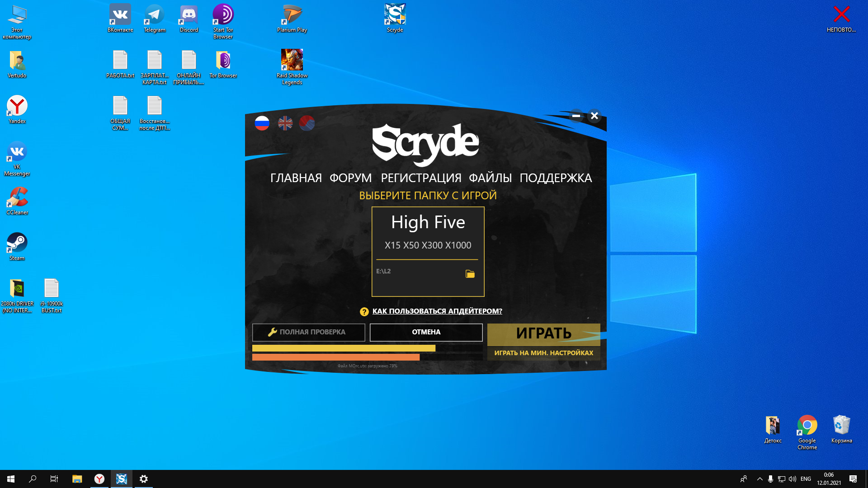Open the ФАЙЛЫ menu item
This screenshot has height=488, width=868.
pyautogui.click(x=490, y=178)
